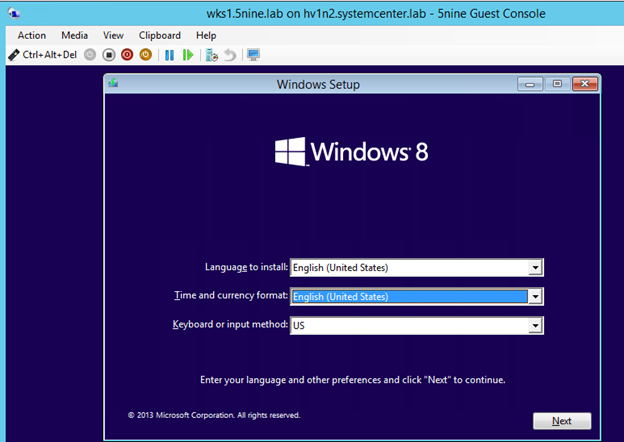
Task: Open the Action menu
Action: point(32,35)
